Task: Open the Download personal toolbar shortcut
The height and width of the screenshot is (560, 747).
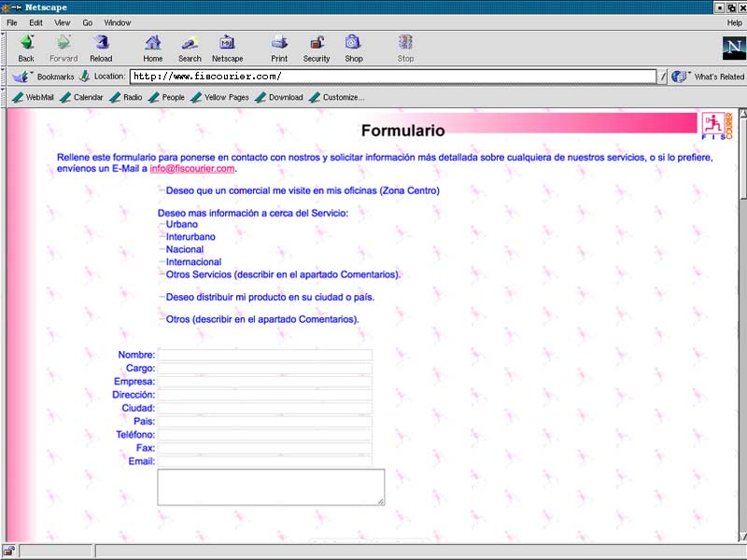Action: [x=279, y=97]
